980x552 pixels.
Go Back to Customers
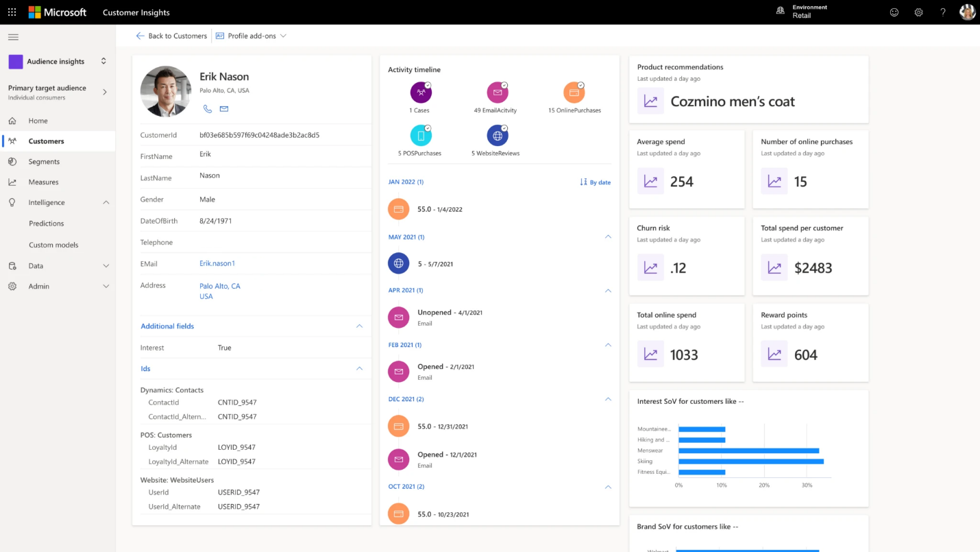pos(171,36)
